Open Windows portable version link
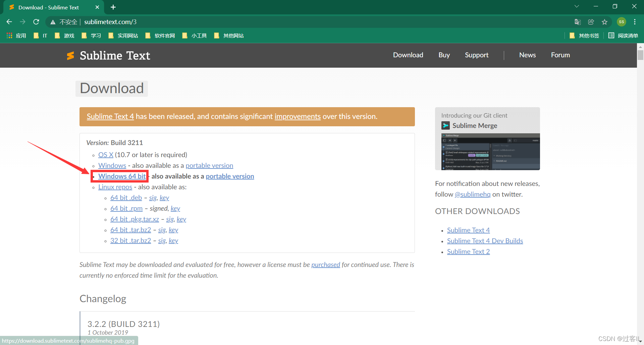The image size is (644, 345). (x=209, y=165)
